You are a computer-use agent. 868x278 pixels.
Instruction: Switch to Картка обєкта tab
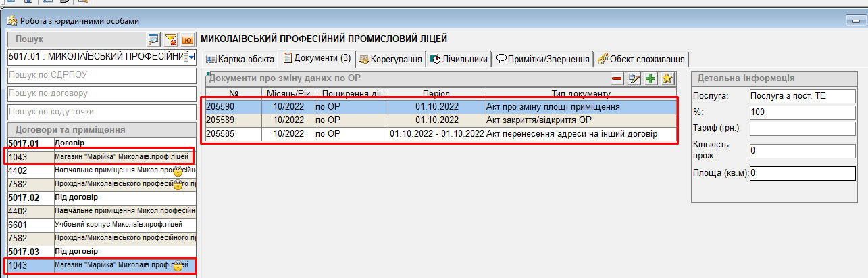[x=240, y=59]
